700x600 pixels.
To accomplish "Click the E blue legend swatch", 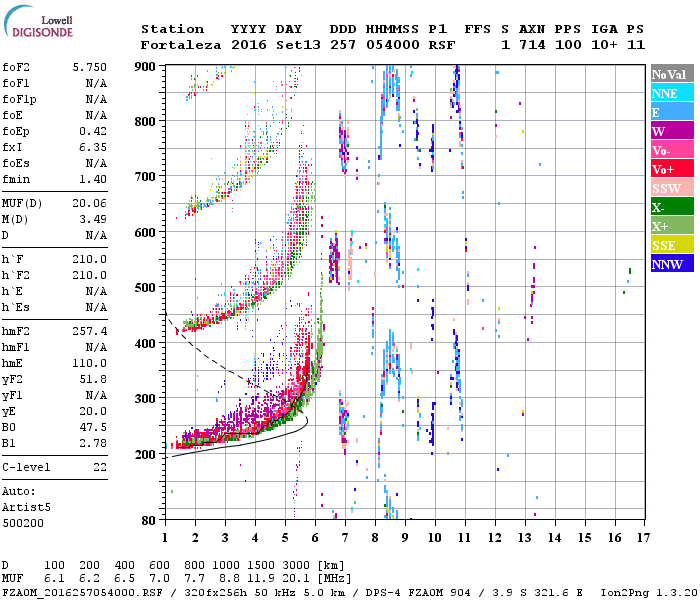I will [x=672, y=112].
